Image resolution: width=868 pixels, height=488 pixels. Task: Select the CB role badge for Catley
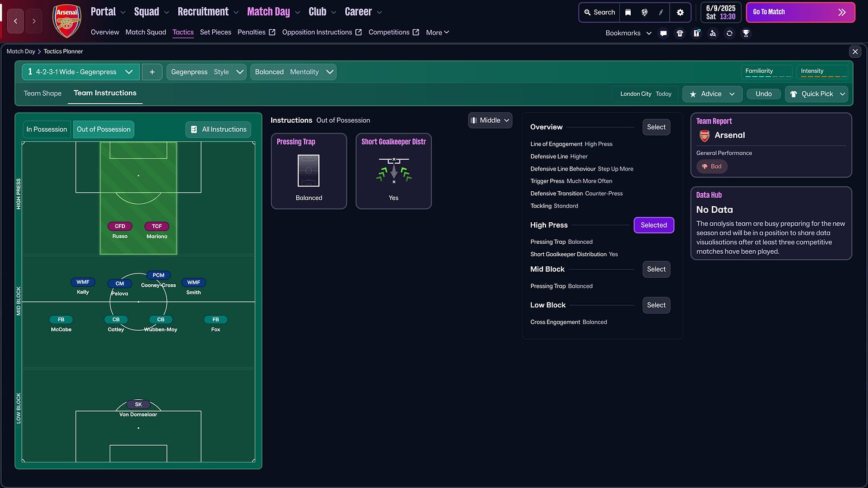[116, 319]
